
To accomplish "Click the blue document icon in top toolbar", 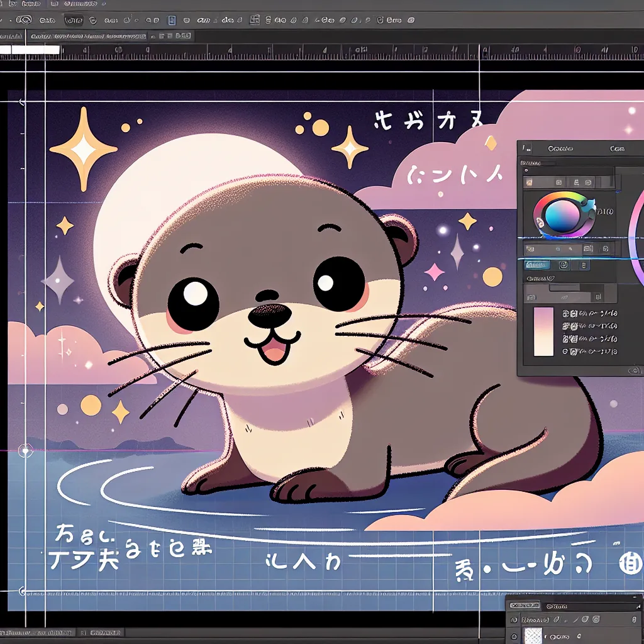I will (172, 20).
